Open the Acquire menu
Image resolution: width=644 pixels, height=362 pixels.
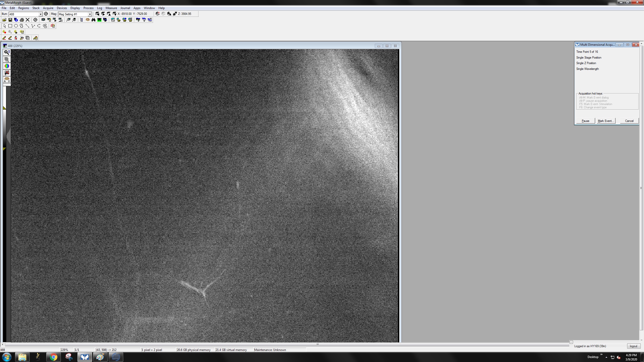(x=48, y=8)
